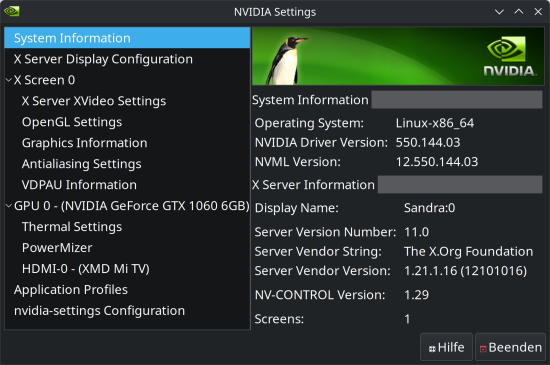Click the NVML Version label
Viewport: 550px width, 365px height.
[297, 162]
